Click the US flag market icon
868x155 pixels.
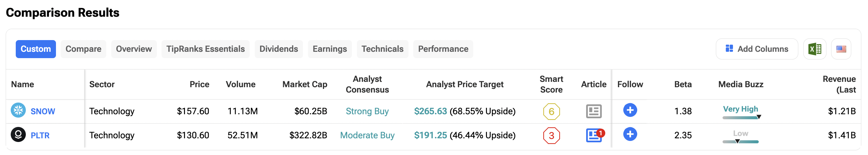(841, 49)
